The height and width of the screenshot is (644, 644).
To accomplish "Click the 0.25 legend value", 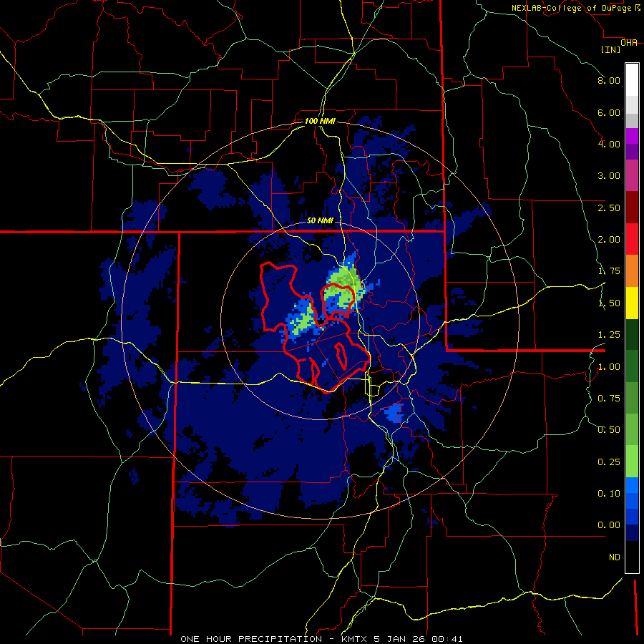I will click(x=609, y=462).
